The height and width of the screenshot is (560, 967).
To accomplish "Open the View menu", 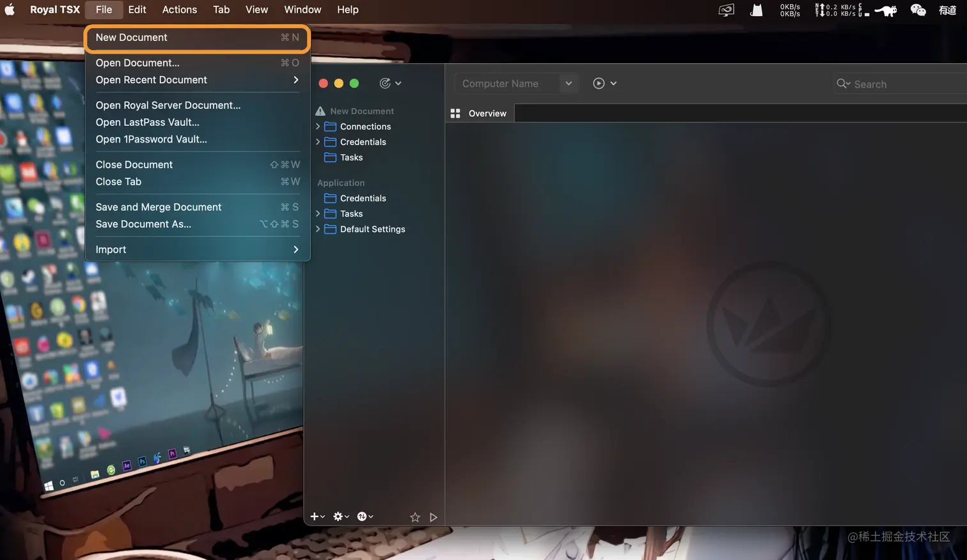I will tap(256, 10).
